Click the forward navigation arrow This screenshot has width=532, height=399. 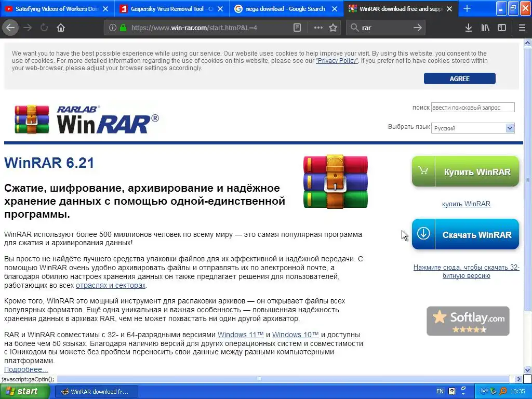point(28,28)
